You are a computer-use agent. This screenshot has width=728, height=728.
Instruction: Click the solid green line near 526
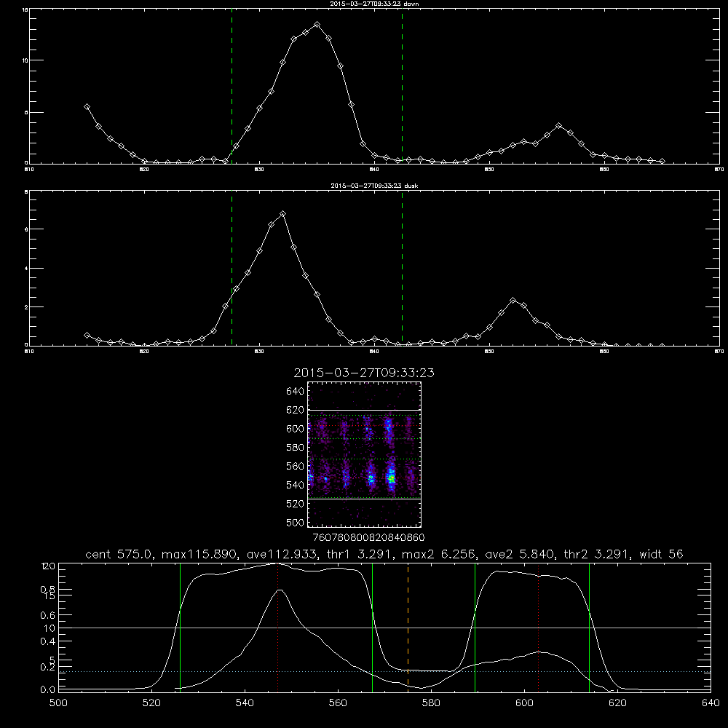coord(180,627)
